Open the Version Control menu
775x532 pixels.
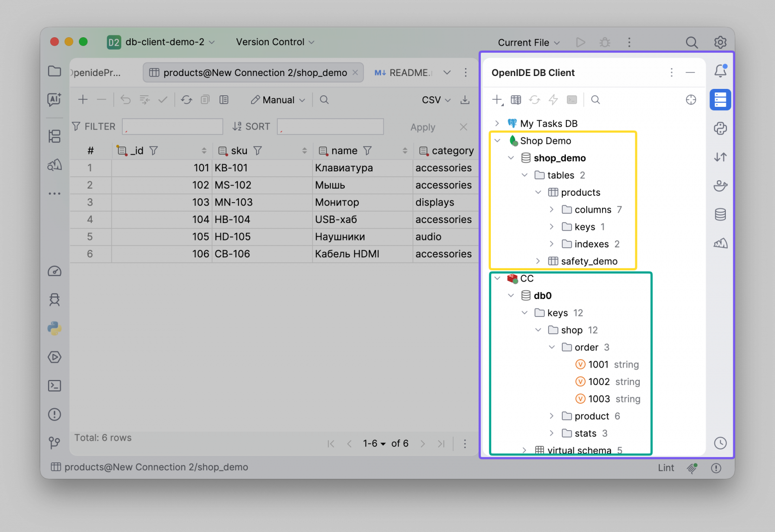tap(275, 42)
